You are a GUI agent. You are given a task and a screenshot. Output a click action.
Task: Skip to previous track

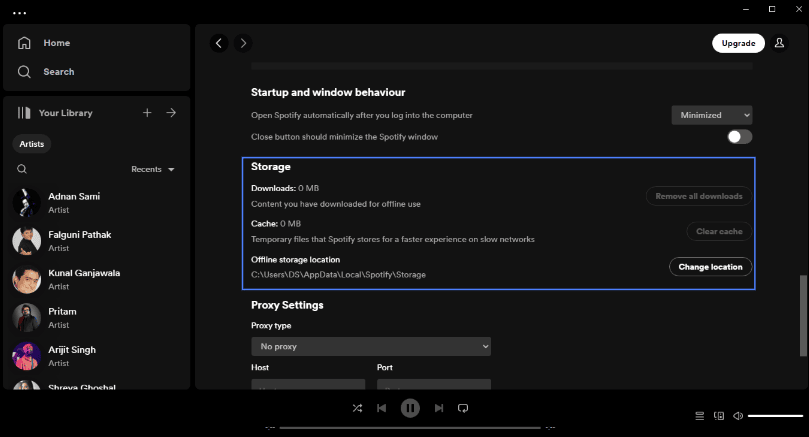pos(382,408)
